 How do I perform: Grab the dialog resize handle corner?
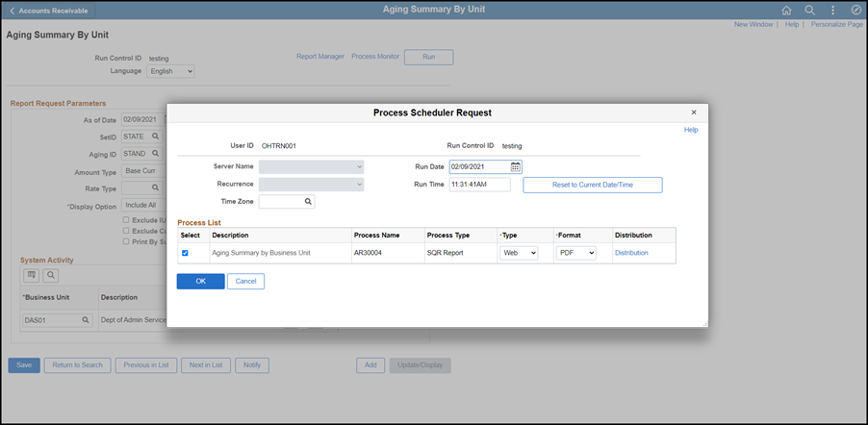pyautogui.click(x=705, y=324)
